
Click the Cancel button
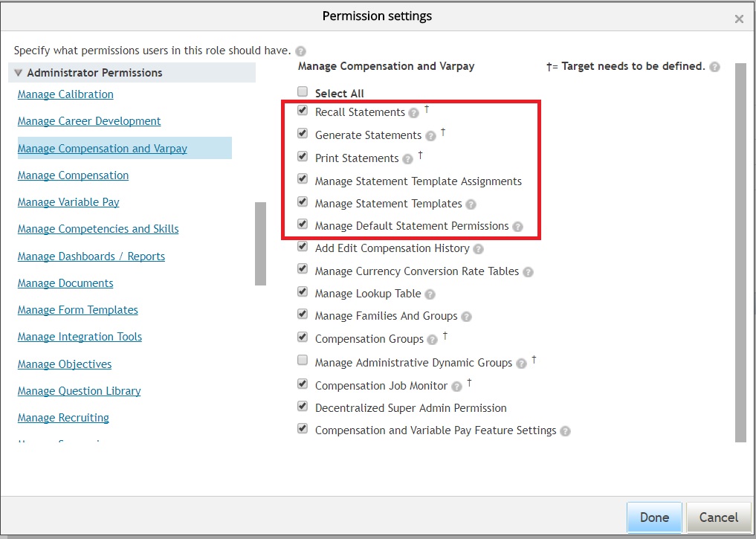pyautogui.click(x=718, y=517)
